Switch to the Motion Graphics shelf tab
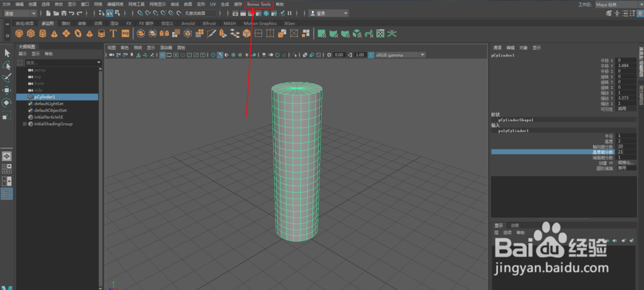644x290 pixels. 260,23
